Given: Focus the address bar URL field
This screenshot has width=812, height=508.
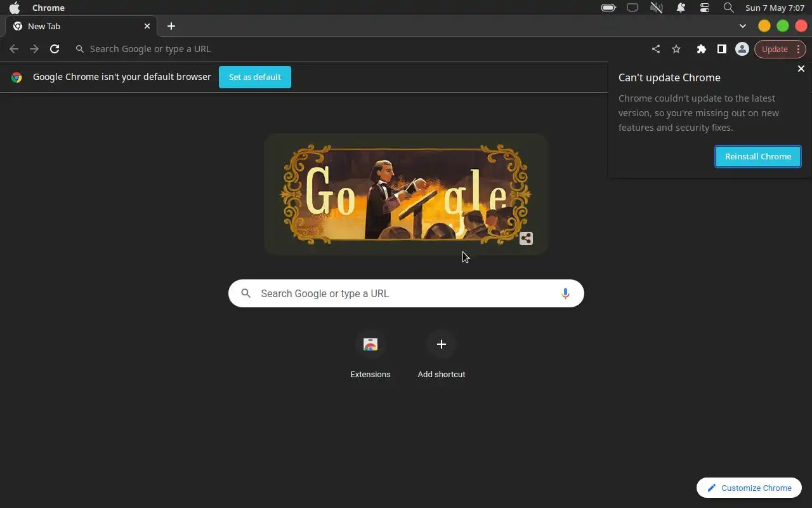Looking at the screenshot, I should pos(358,49).
